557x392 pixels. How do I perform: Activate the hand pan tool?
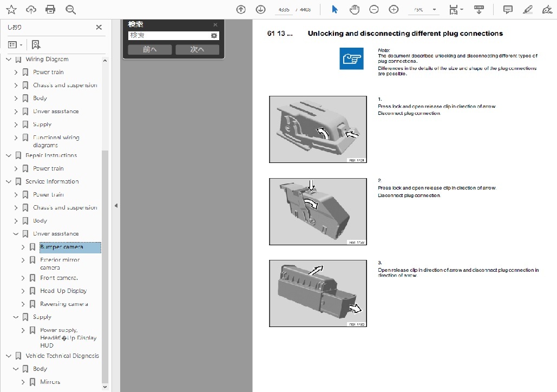click(354, 9)
